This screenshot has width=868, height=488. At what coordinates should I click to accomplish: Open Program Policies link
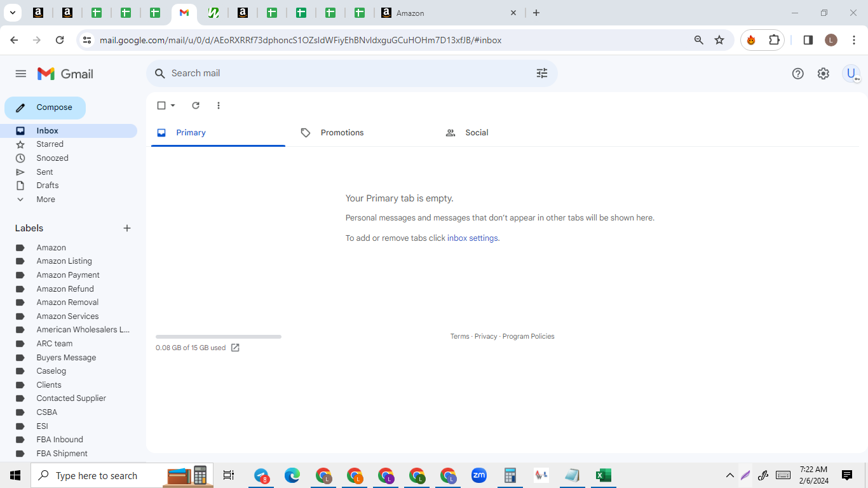(x=529, y=336)
